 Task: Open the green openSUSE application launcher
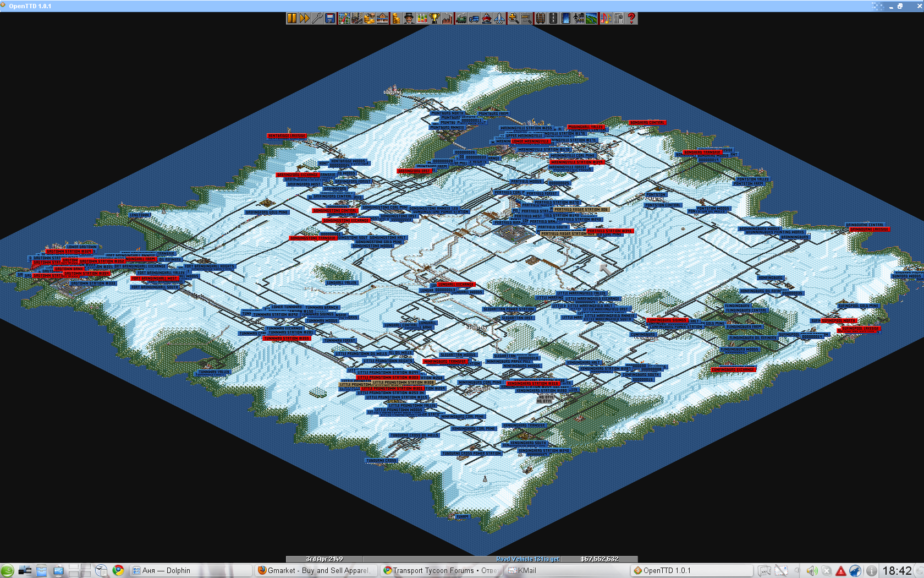pos(7,571)
